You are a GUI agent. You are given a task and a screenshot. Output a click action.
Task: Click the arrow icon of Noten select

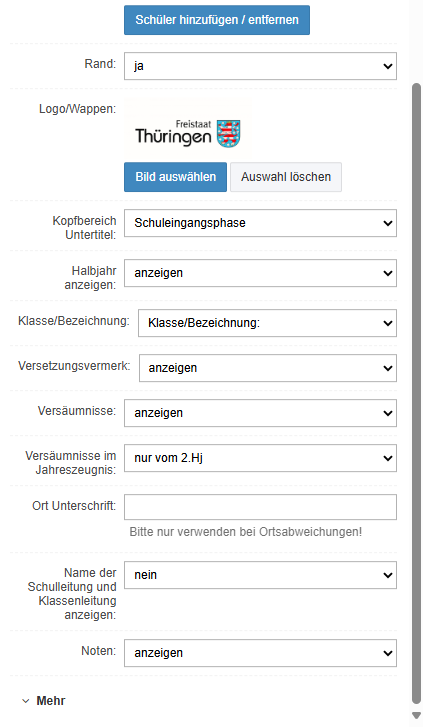[x=388, y=653]
